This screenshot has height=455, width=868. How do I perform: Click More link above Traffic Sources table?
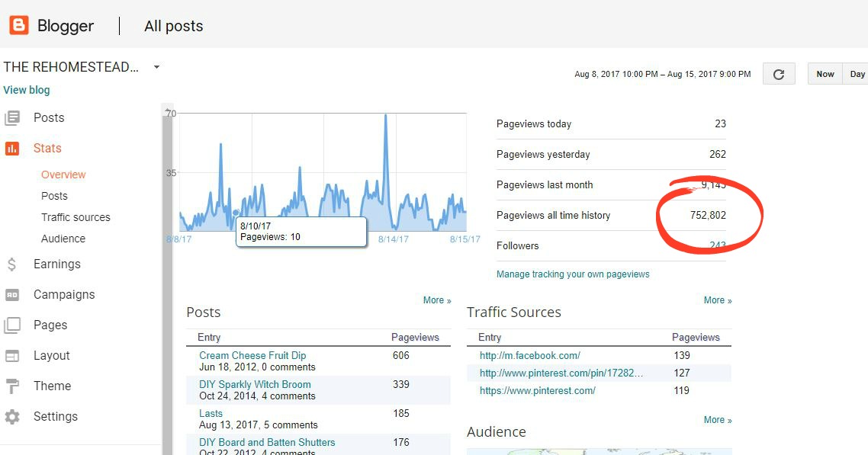pyautogui.click(x=718, y=300)
